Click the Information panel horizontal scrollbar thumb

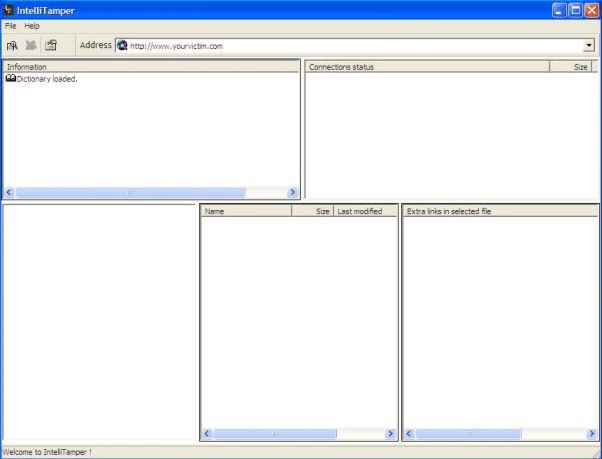130,192
